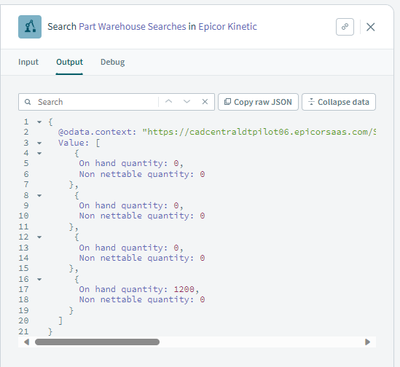Go to previous search match arrow
Image resolution: width=400 pixels, height=367 pixels.
[x=169, y=102]
